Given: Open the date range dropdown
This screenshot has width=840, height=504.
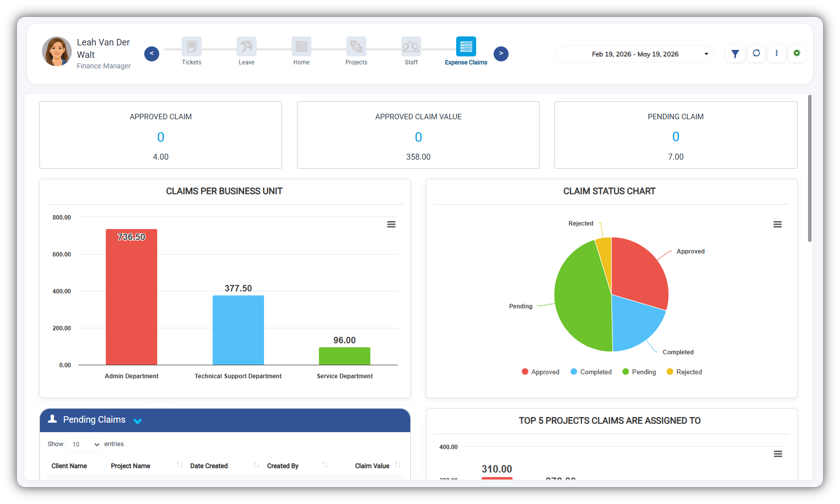Looking at the screenshot, I should click(635, 54).
